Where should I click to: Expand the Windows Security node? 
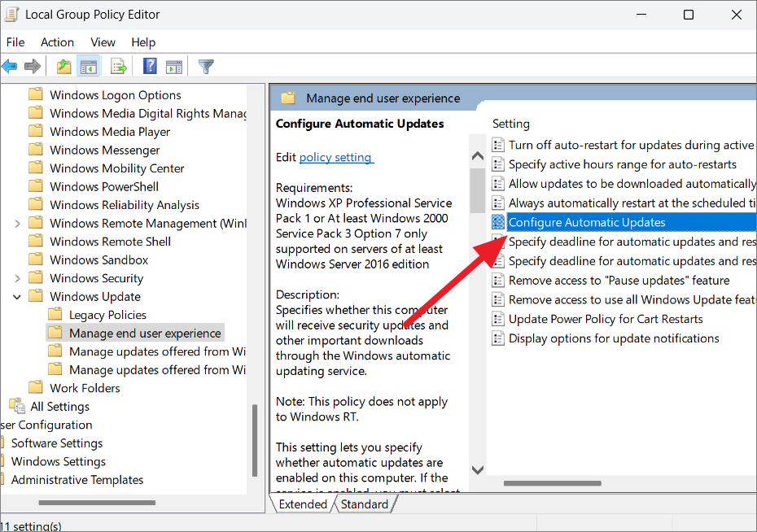tap(17, 278)
